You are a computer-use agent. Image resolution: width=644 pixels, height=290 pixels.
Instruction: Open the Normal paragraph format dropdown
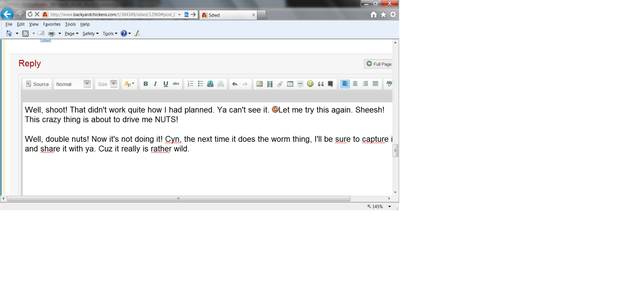73,84
